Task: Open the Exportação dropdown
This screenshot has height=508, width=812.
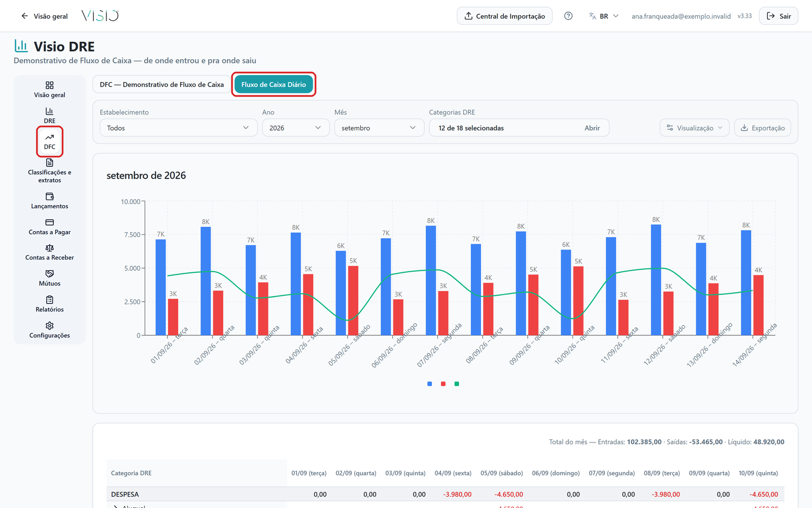Action: (x=763, y=128)
